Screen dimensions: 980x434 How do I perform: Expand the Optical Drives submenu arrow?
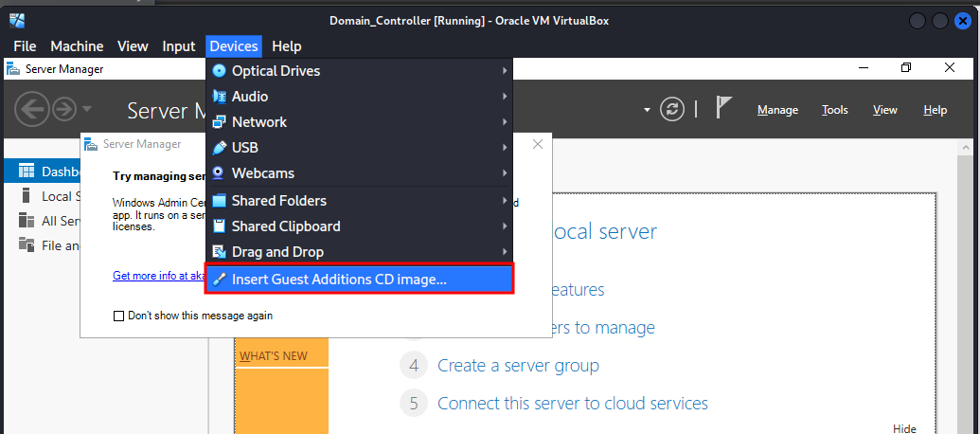tap(505, 71)
